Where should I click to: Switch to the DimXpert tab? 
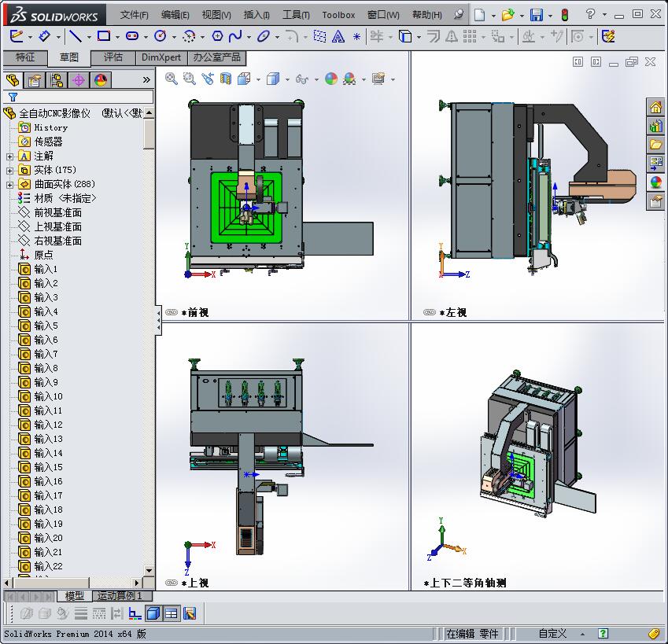click(161, 57)
